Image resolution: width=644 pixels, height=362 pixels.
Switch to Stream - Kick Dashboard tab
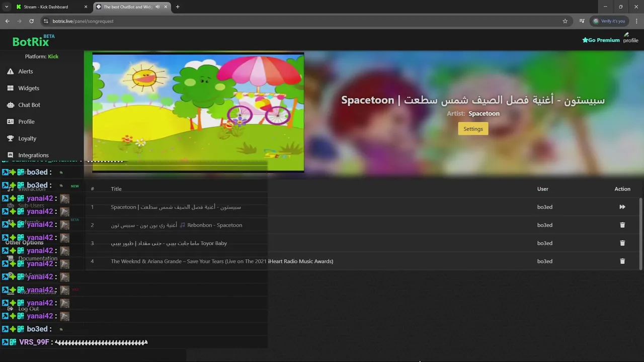[x=51, y=7]
